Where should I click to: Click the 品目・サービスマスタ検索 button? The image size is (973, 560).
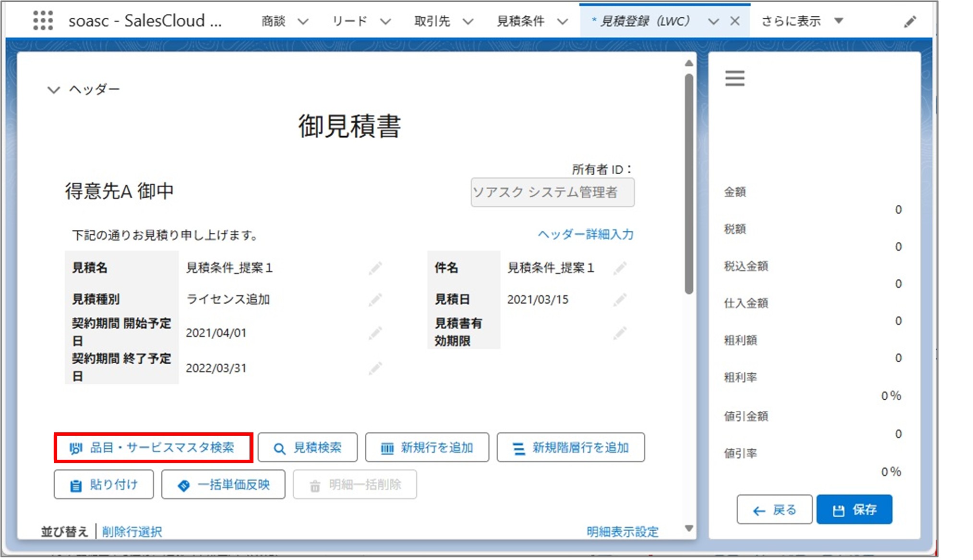154,447
